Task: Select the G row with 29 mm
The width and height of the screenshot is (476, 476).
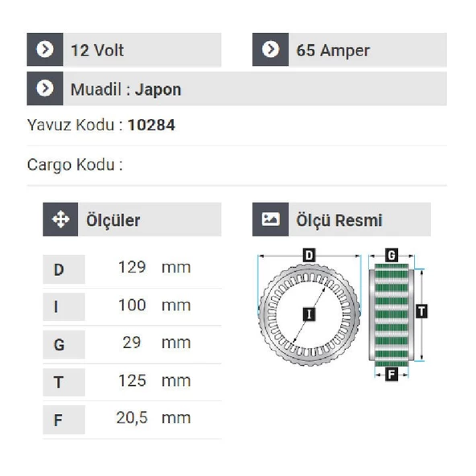Action: [132, 344]
